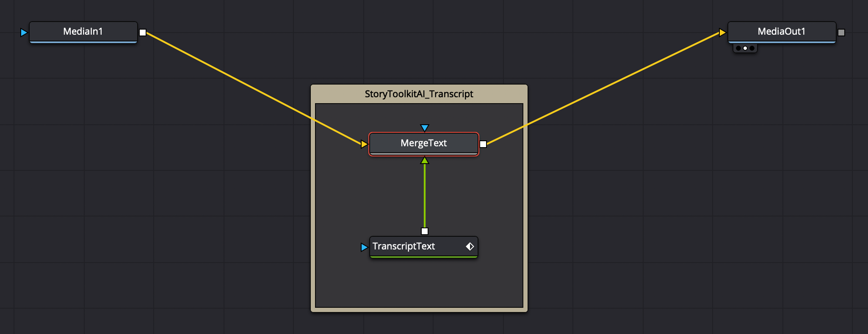
Task: Click TranscriptText blue mask input arrow
Action: 364,247
